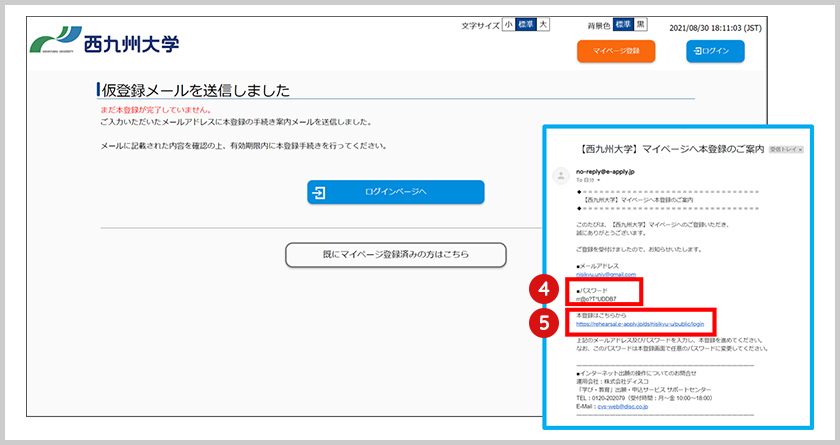The height and width of the screenshot is (445, 840).
Task: Click red text まだ本登録が完了していません。
Action: coord(156,110)
